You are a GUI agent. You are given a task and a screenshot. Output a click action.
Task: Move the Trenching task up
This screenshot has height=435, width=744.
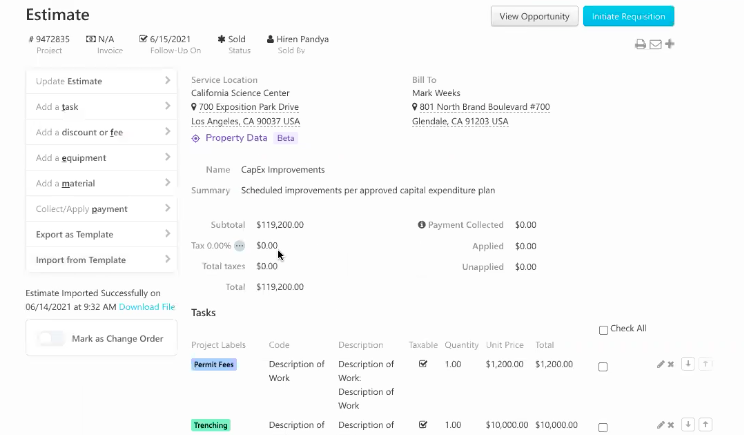(x=706, y=425)
